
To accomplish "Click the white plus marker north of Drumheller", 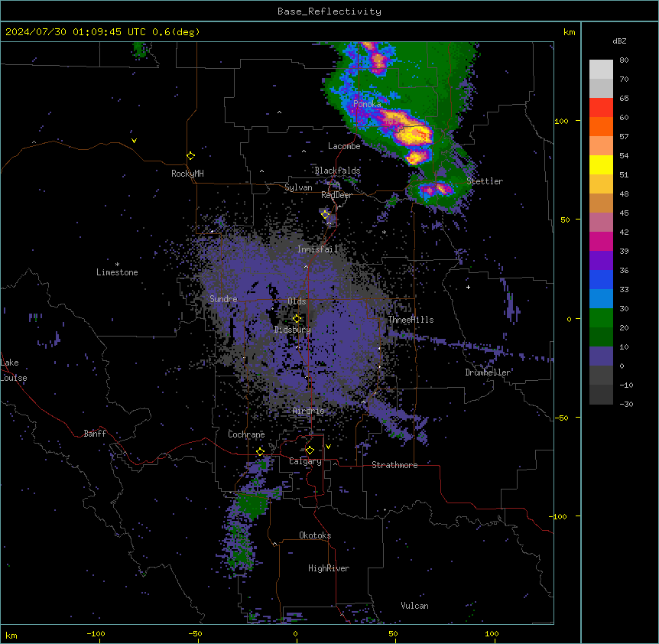I will 468,287.
